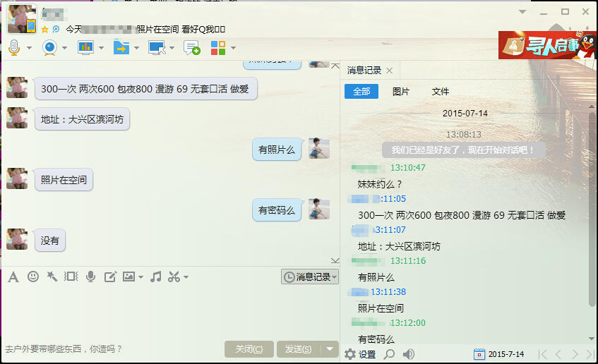Expand presentation options arrow
This screenshot has width=598, height=364.
(x=101, y=48)
